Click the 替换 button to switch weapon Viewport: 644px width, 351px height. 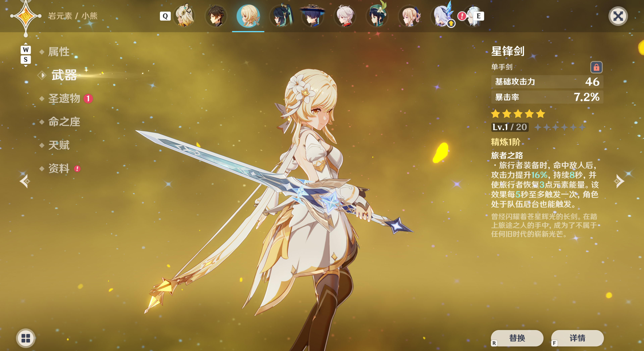coord(517,338)
